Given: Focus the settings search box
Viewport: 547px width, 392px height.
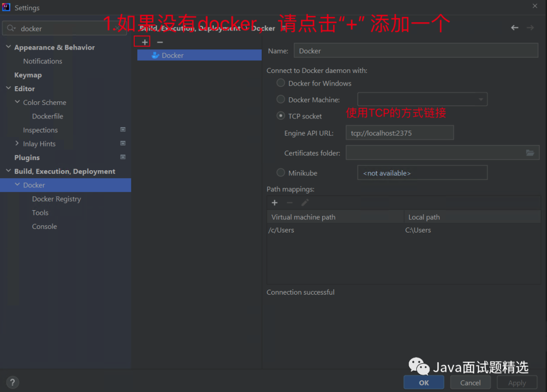Looking at the screenshot, I should pos(64,28).
